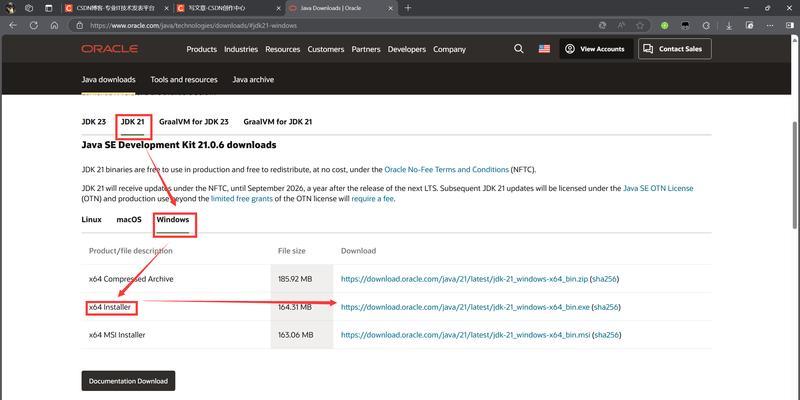Click the green extension icon in toolbar
This screenshot has width=800, height=400.
[x=664, y=26]
